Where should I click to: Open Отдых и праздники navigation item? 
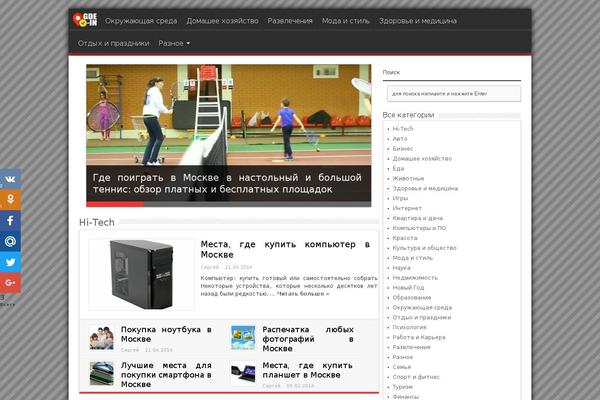[113, 43]
